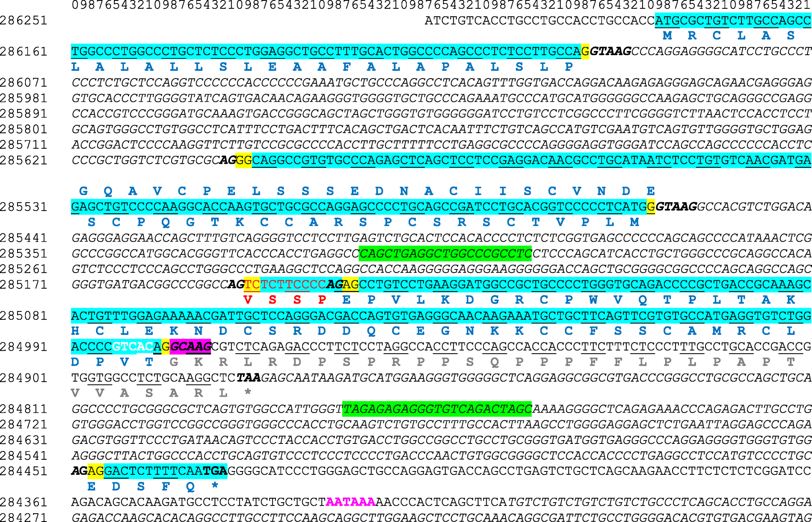Click the position label 284811
Viewport: 812px width, 522px height.
24,409
